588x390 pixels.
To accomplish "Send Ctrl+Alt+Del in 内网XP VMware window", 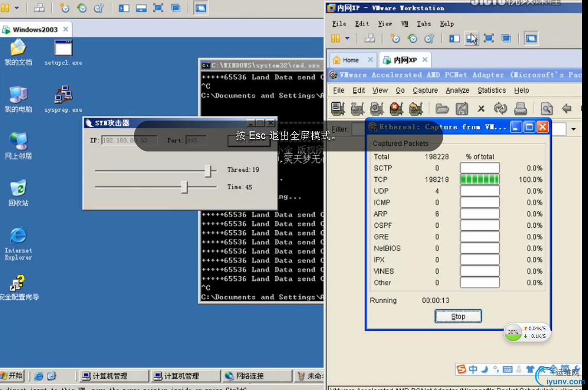I will (369, 38).
